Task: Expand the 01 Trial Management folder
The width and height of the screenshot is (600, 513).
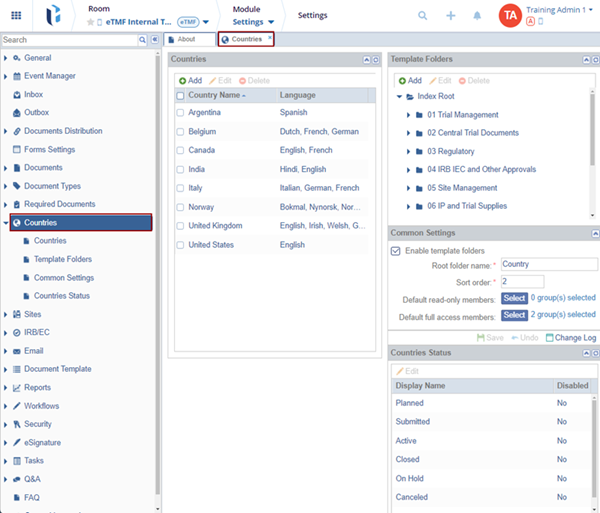Action: [x=409, y=115]
